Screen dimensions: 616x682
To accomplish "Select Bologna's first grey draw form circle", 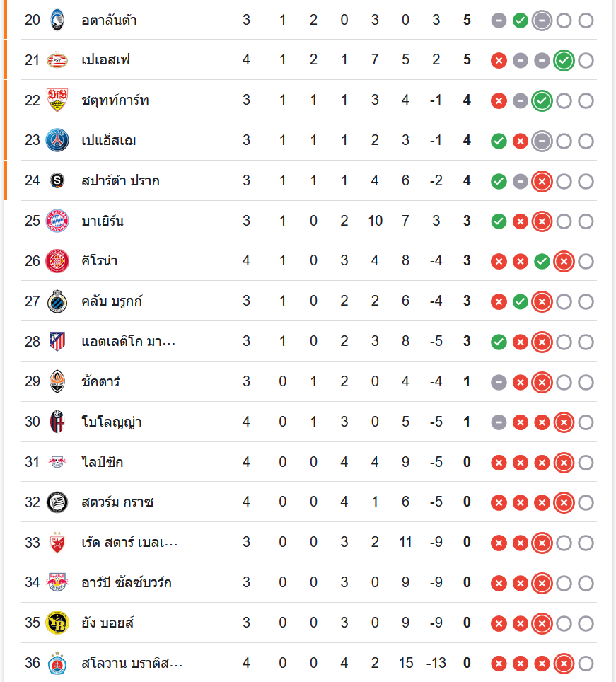I will 499,422.
